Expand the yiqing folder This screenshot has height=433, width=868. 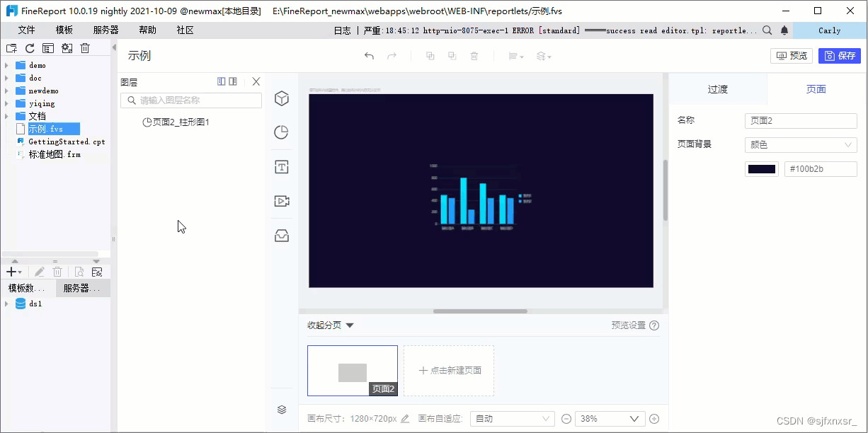click(7, 103)
